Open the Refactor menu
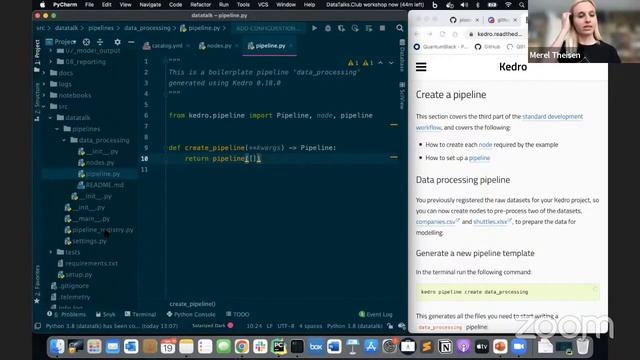The image size is (640, 360). tap(200, 5)
